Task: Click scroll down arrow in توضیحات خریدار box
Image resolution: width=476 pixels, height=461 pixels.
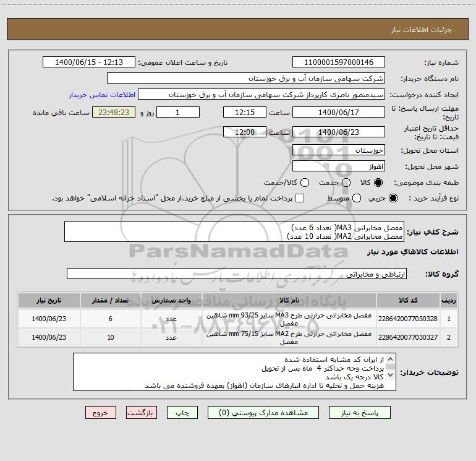Action: (391, 375)
